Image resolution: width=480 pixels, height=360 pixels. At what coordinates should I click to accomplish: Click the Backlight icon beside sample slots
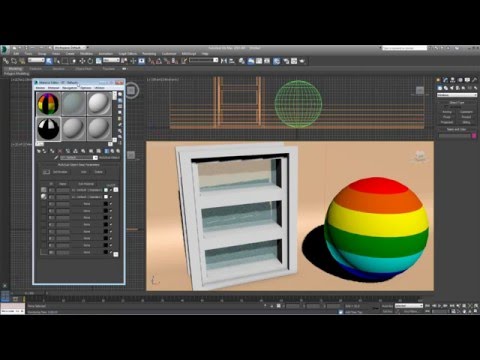click(x=120, y=100)
